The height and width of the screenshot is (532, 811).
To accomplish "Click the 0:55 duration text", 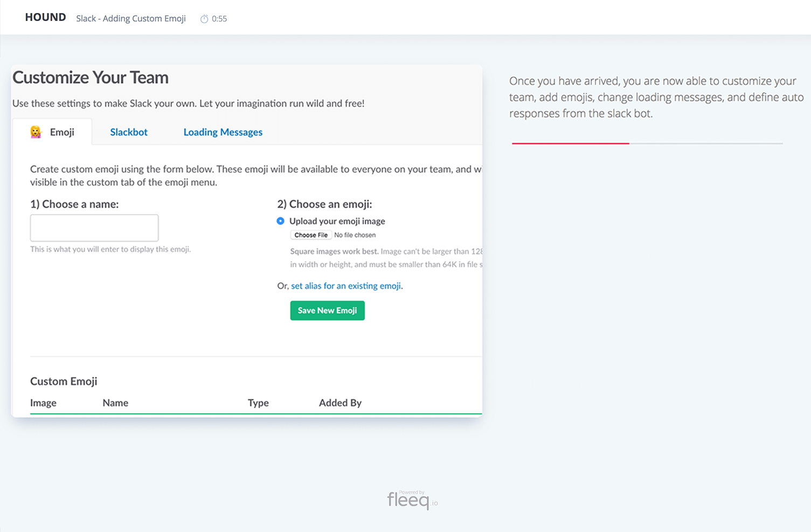I will point(219,19).
